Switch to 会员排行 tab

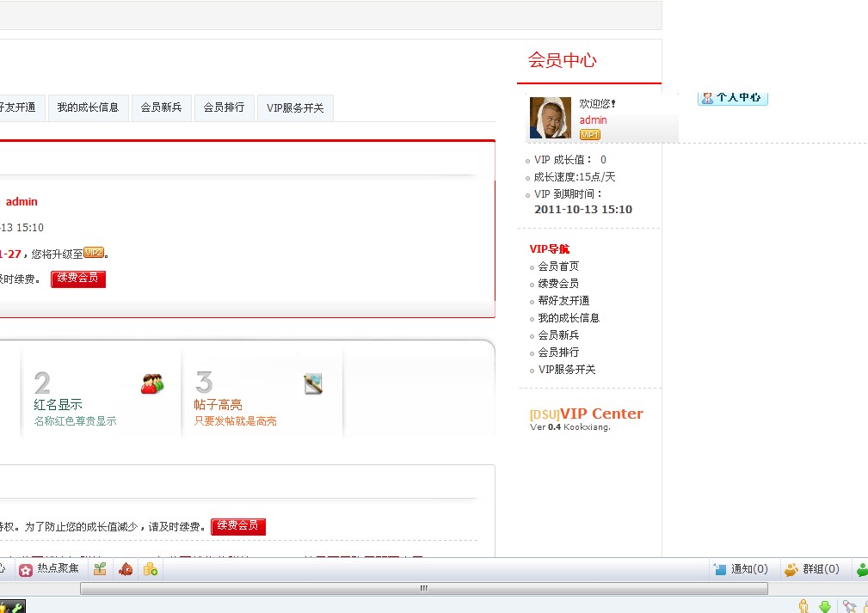pos(224,107)
